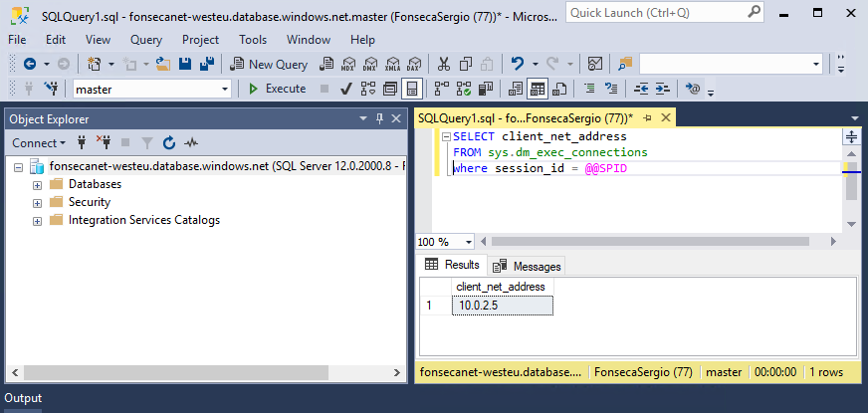Open a new DMX query

[369, 65]
